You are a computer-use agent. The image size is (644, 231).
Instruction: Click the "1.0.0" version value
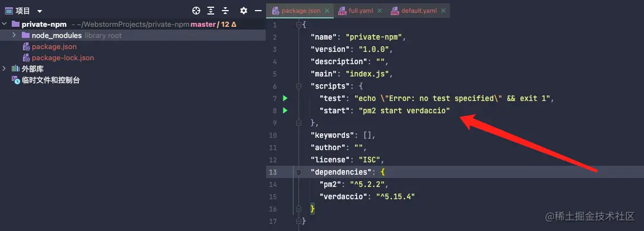point(374,49)
